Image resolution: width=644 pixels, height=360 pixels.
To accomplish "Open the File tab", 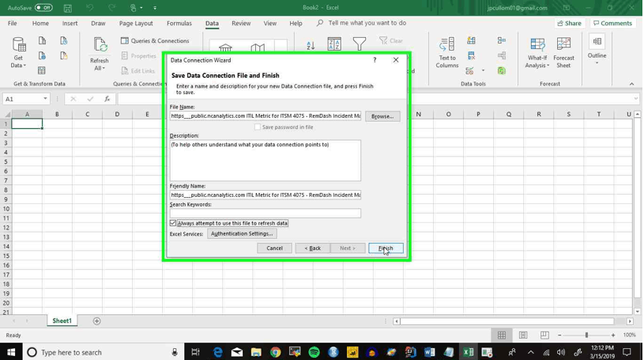I will tap(13, 24).
